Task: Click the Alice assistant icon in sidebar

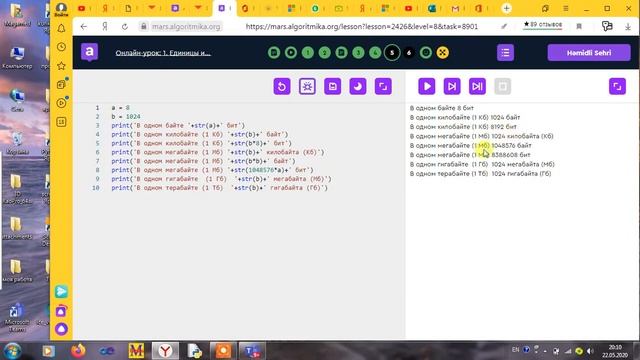Action: pyautogui.click(x=61, y=329)
